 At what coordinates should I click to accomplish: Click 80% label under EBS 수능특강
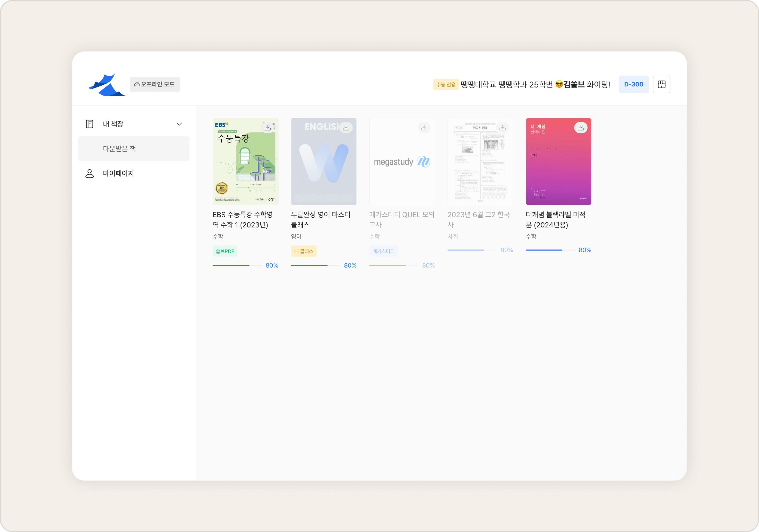[272, 265]
